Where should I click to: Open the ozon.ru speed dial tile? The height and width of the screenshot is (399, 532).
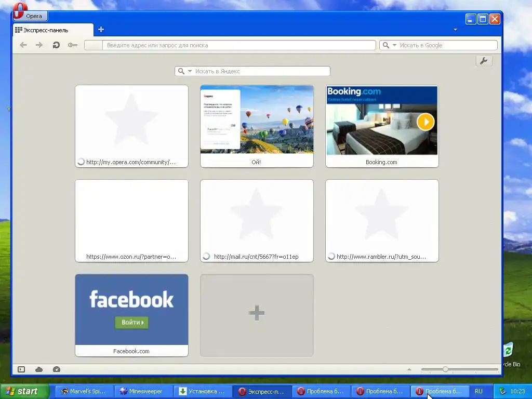[131, 221]
